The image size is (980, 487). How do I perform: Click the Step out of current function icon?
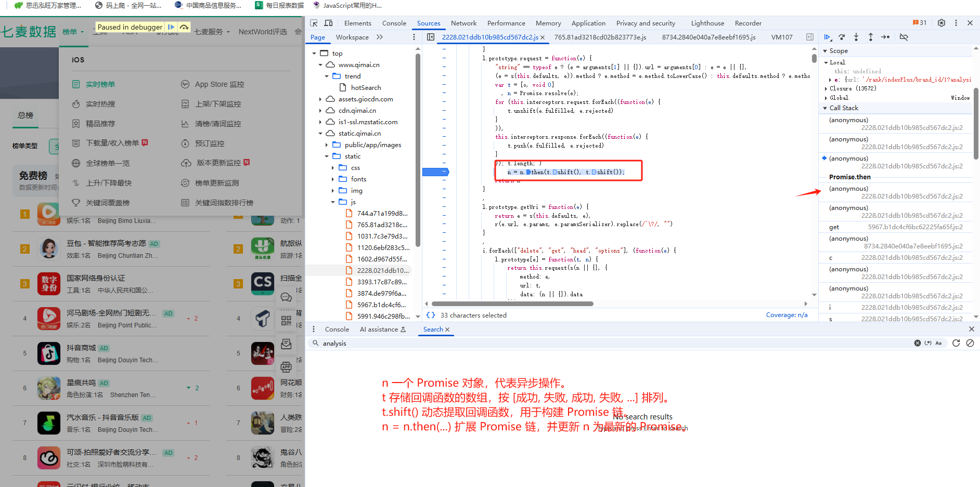tap(871, 37)
